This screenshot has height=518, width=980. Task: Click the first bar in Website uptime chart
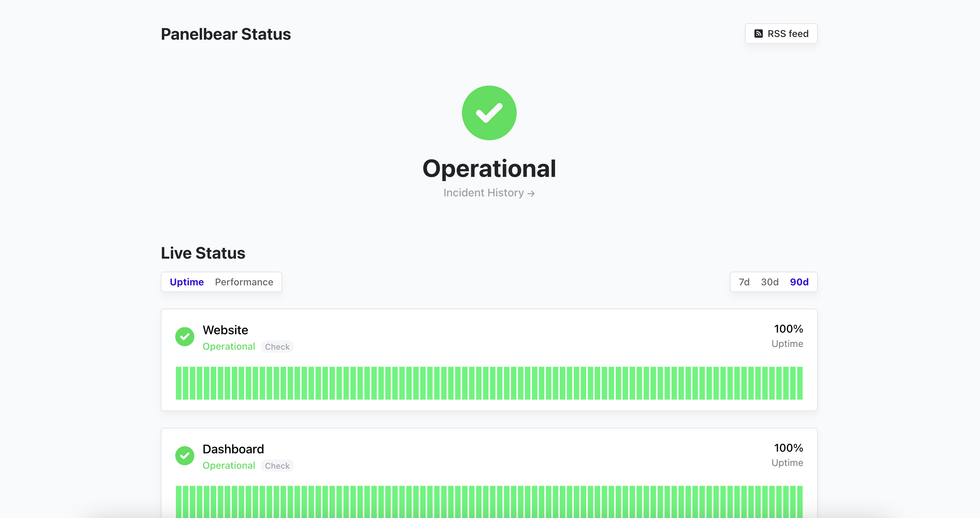(178, 383)
